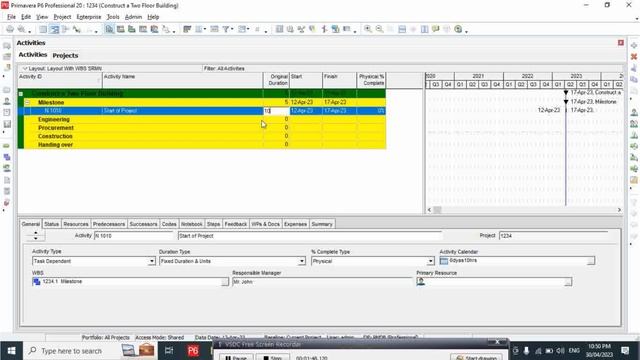
Task: Open the Help menu
Action: (153, 17)
